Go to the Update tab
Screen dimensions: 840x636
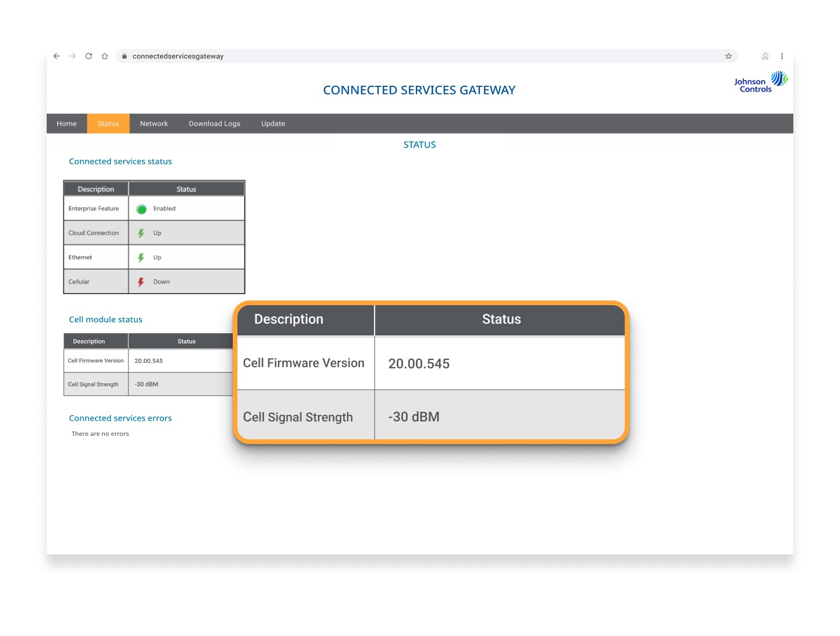point(273,124)
